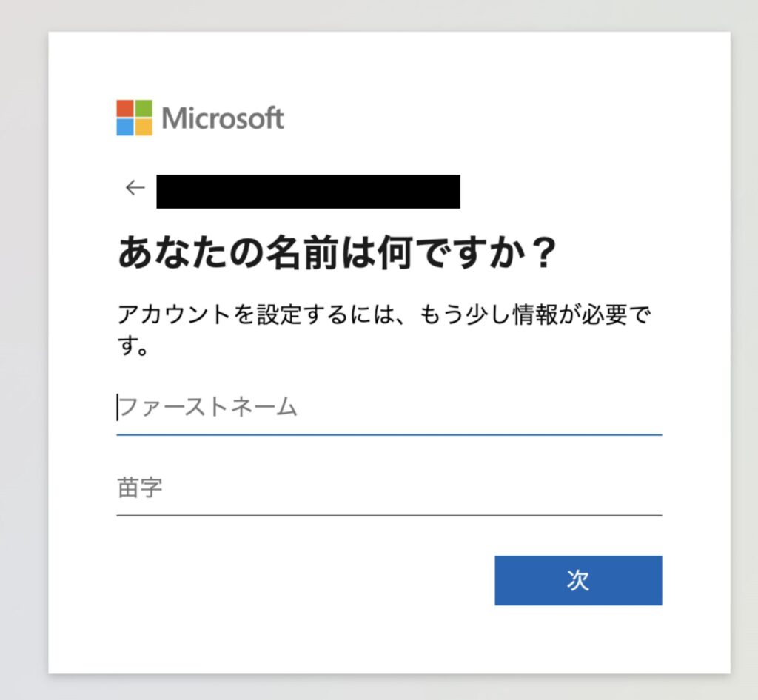Viewport: 758px width, 700px height.
Task: Activate the blue Next button
Action: pos(578,581)
